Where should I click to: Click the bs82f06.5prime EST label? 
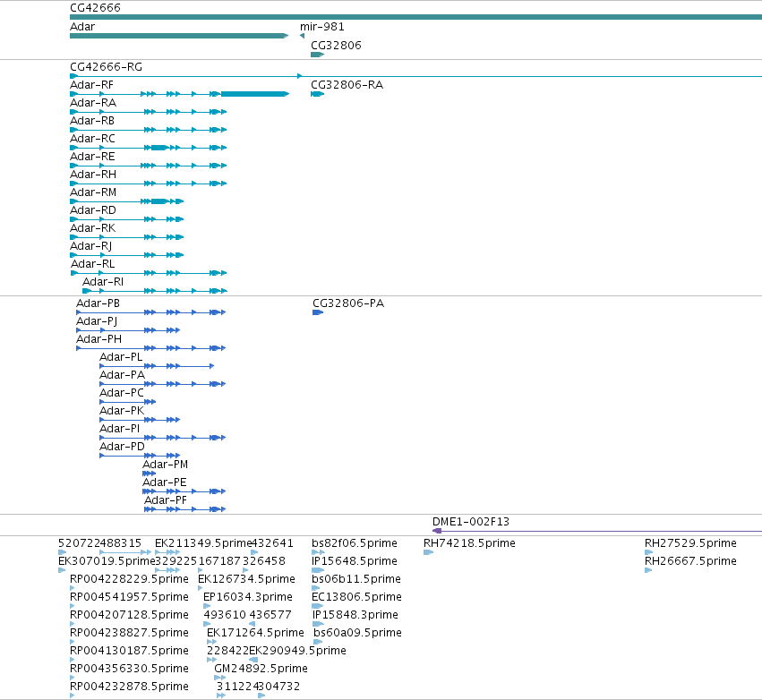pos(355,543)
